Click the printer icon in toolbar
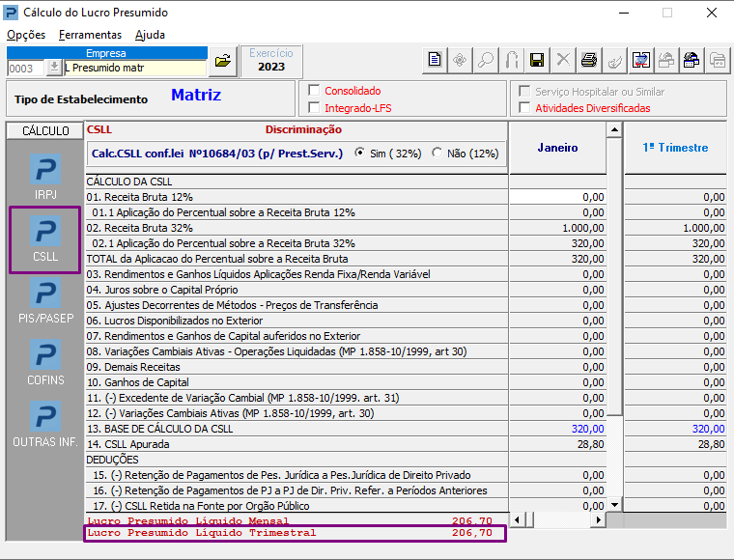 tap(588, 61)
